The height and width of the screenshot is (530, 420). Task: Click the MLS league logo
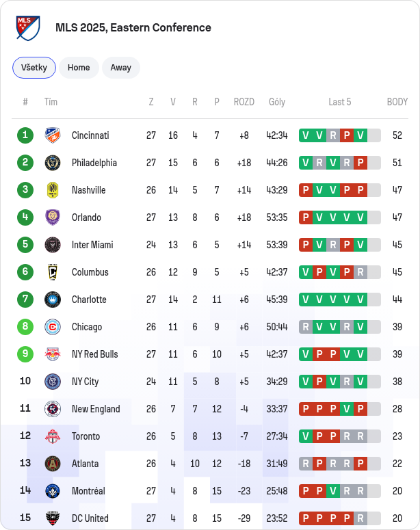point(28,28)
